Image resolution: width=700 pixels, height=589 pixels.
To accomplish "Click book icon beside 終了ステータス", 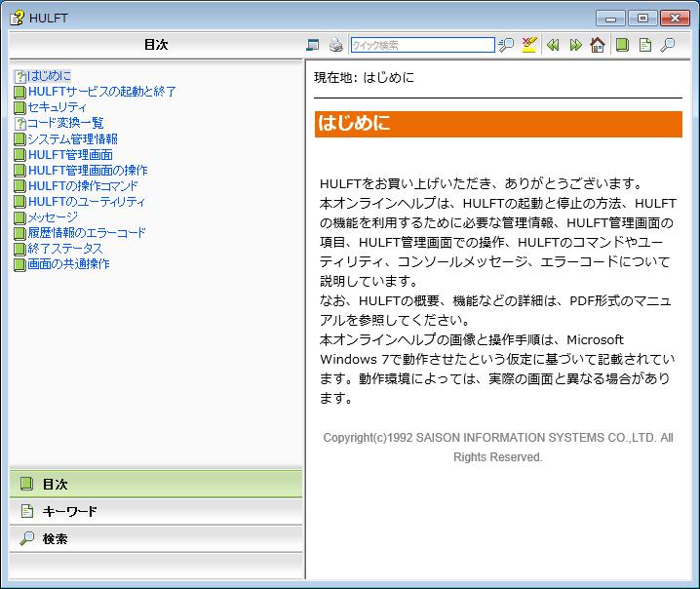I will (x=19, y=249).
